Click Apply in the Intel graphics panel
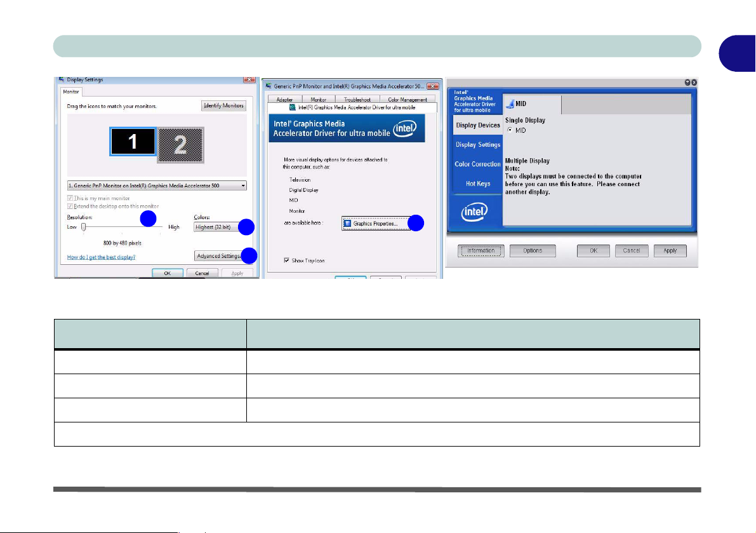Screen dimensions: 756x533 [670, 251]
